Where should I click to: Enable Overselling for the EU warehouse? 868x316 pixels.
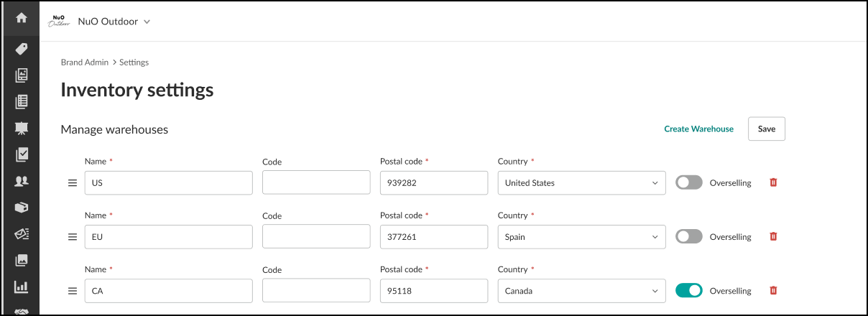[688, 236]
